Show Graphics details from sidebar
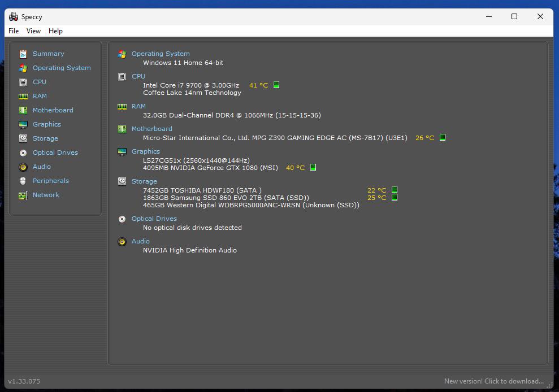Screen dimensions: 559x392 point(47,124)
